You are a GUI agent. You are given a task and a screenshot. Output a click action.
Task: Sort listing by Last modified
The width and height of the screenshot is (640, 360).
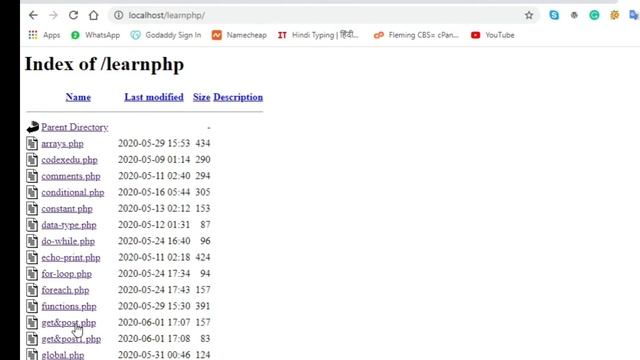(154, 97)
